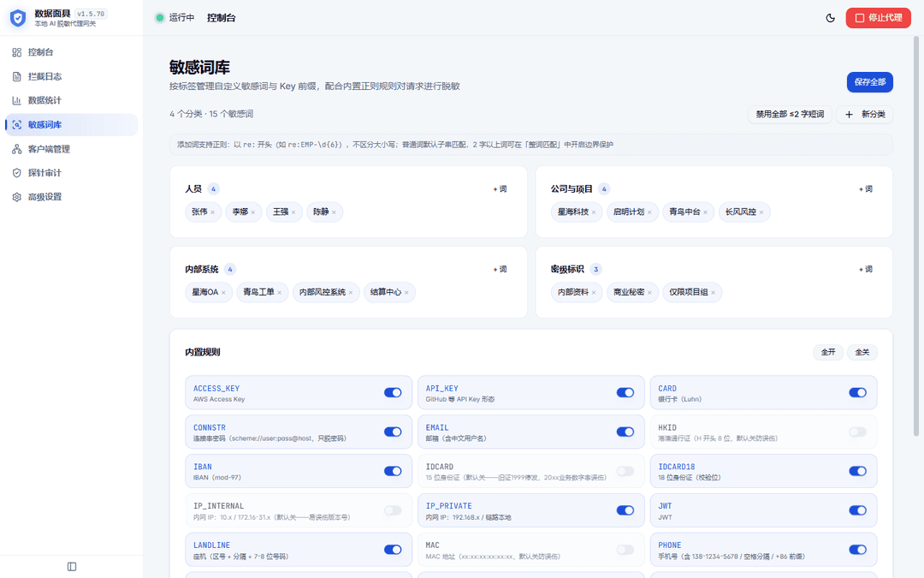Click the v1.5.78 version badge
This screenshot has height=578, width=924.
91,14
